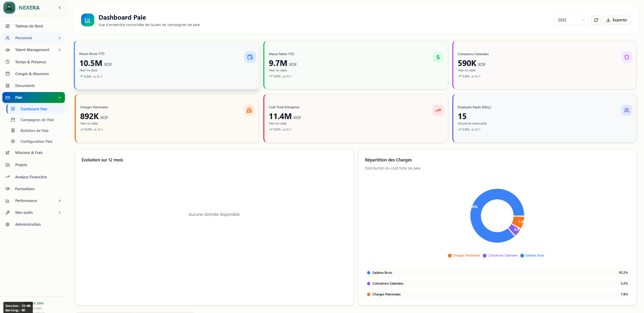Screen dimensions: 644x313
Task: Toggle Cotisations Salariales series in chart legend
Action: click(500, 255)
